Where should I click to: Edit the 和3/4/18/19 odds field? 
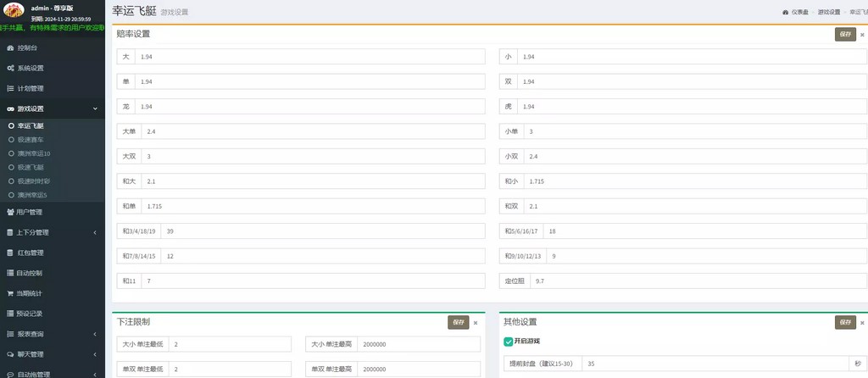pos(323,231)
